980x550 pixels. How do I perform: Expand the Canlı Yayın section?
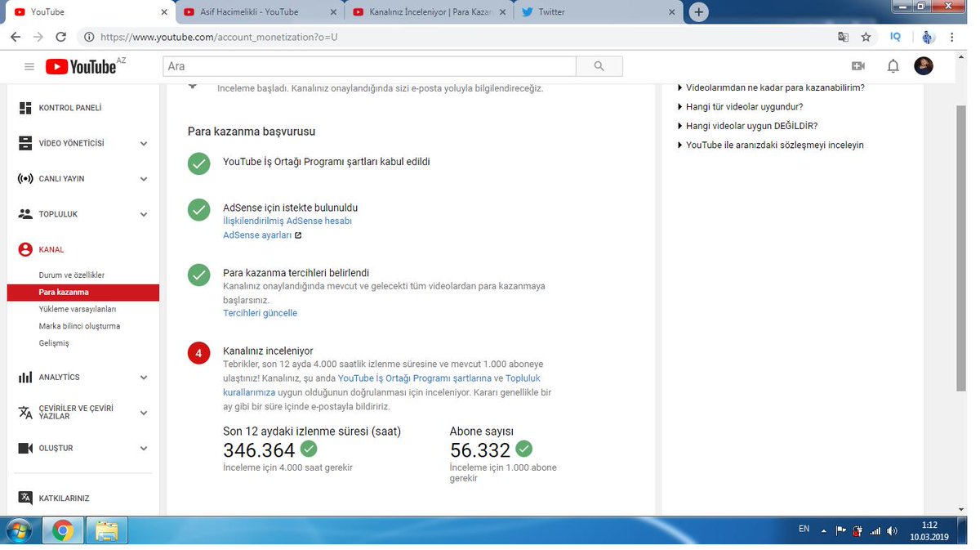pos(144,179)
